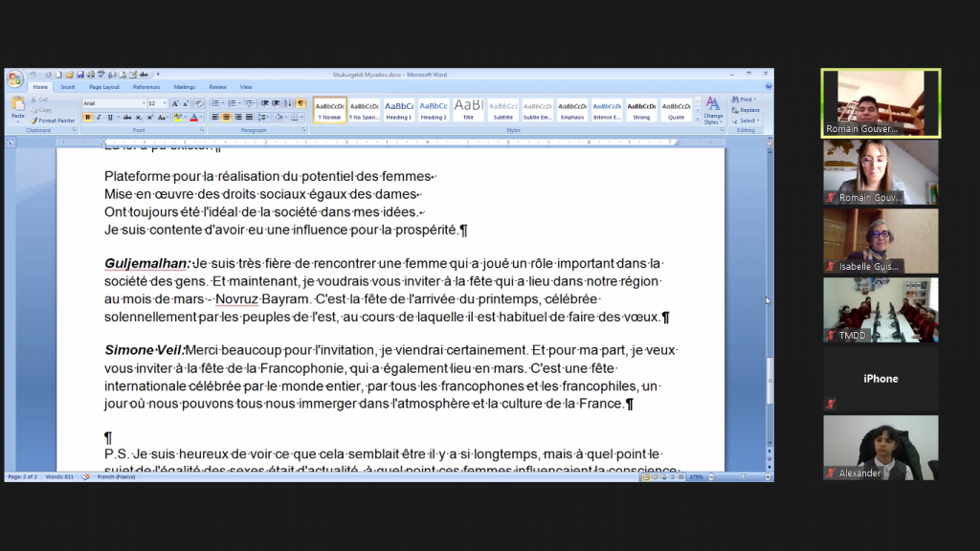Click the Sort A-Z icon

coord(287,103)
